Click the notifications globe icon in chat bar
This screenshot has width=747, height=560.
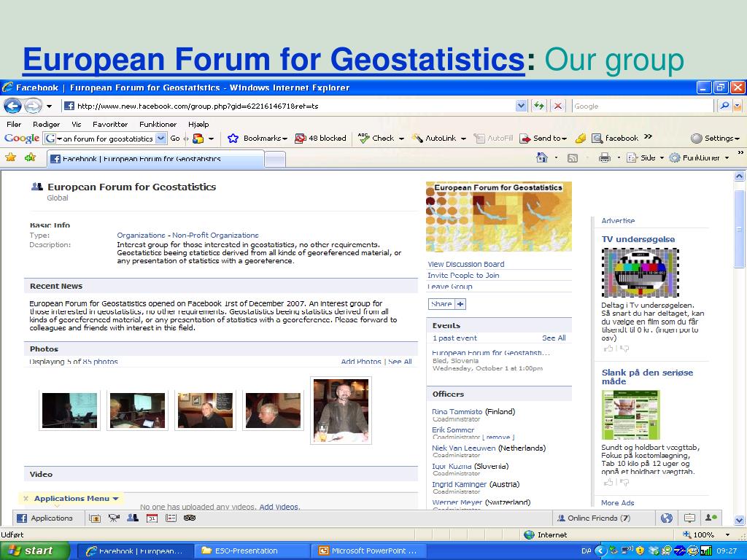tap(667, 518)
